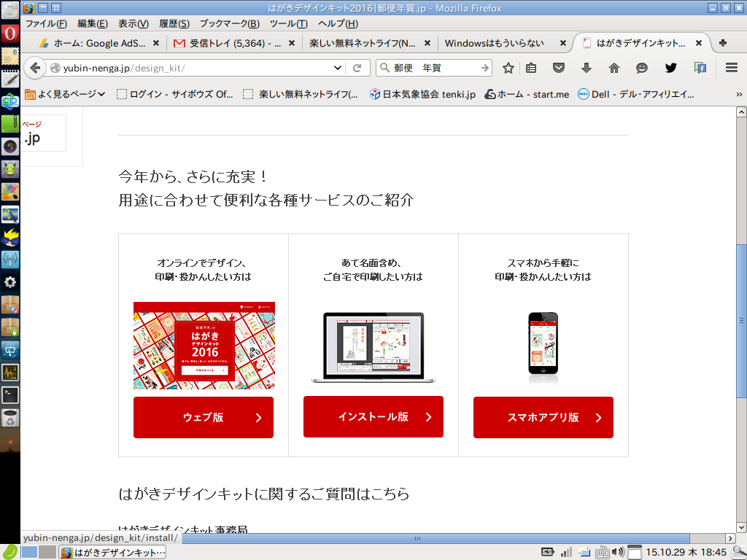Open the Firefox hamburger menu

pyautogui.click(x=732, y=68)
